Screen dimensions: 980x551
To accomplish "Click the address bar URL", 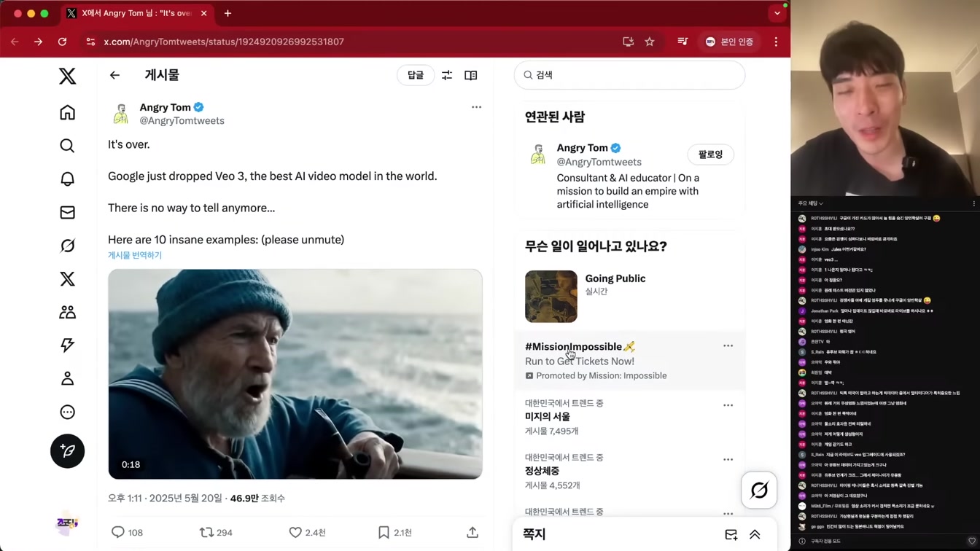I will point(224,42).
